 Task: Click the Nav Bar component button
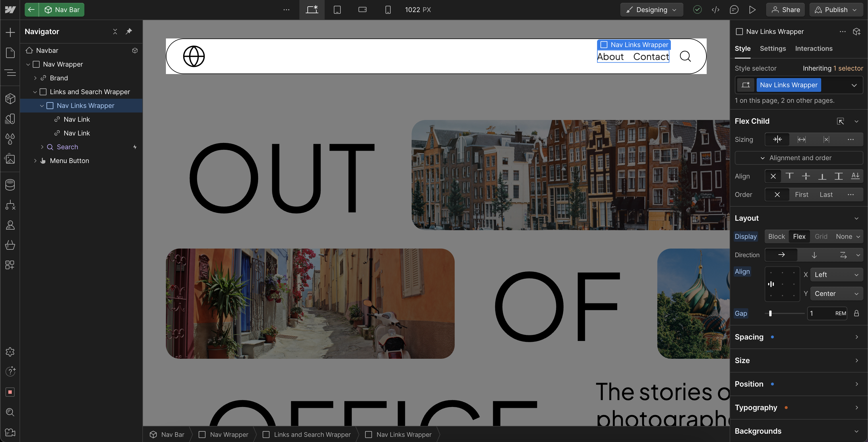[x=62, y=10]
